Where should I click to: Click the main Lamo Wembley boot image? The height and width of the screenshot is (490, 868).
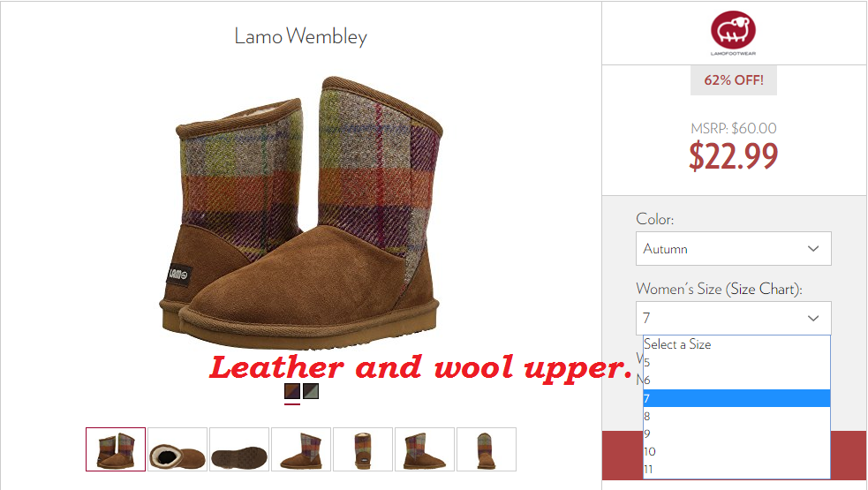pyautogui.click(x=300, y=213)
